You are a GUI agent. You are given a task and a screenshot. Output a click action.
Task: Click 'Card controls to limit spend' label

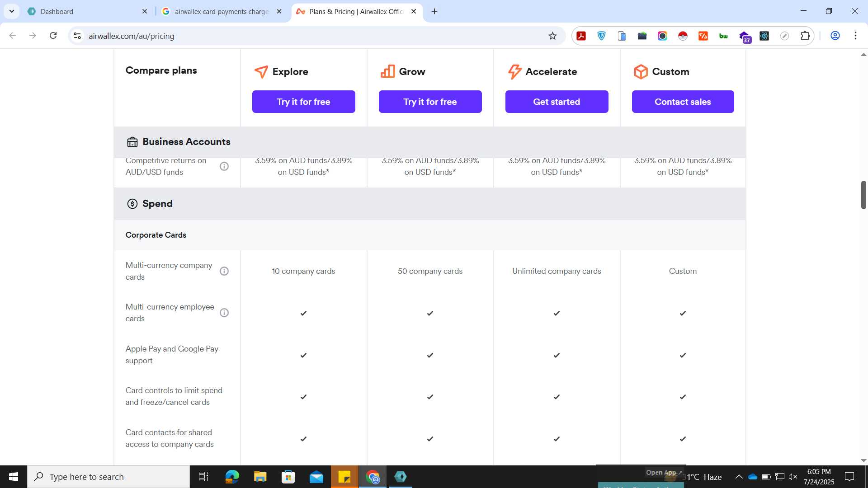point(174,396)
